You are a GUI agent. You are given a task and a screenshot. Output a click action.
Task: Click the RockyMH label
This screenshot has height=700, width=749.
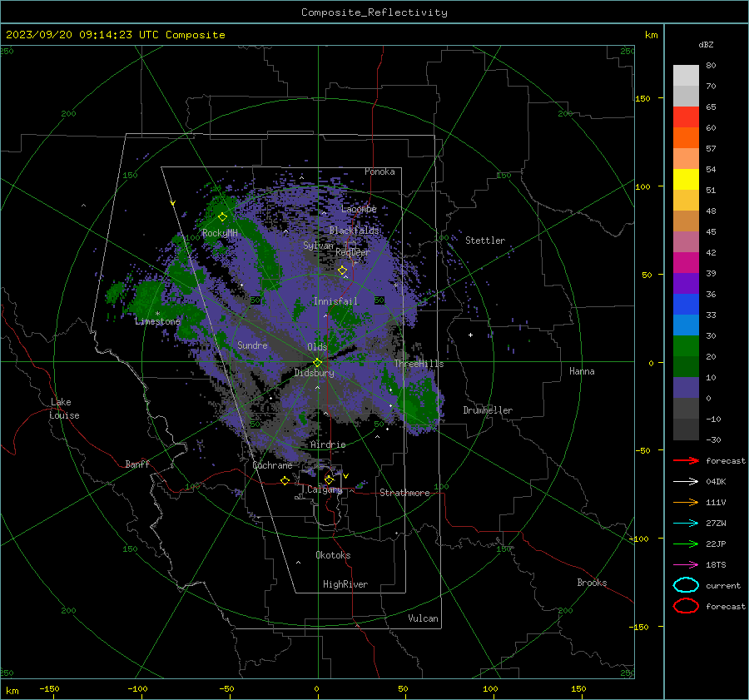(x=220, y=233)
